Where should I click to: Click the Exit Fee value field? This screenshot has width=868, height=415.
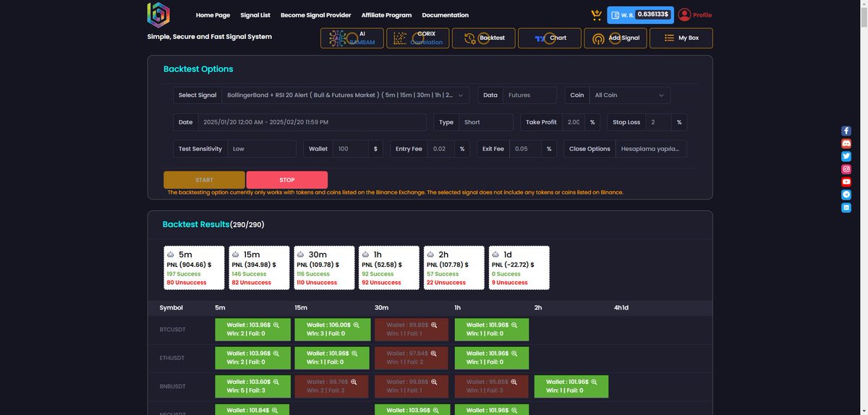(526, 149)
